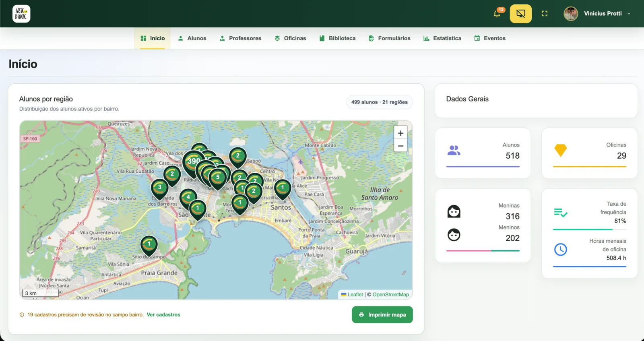The width and height of the screenshot is (644, 341).
Task: Click the 508.4 h monthly hours value
Action: pos(616,258)
